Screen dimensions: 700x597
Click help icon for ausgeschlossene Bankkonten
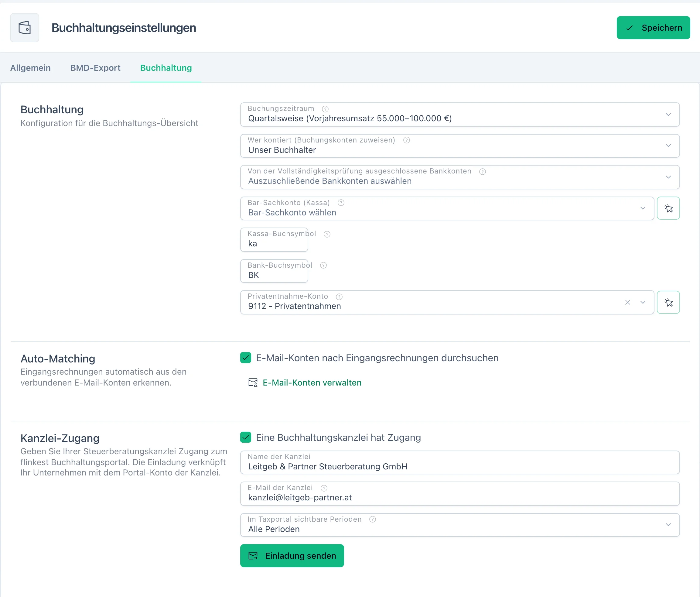coord(483,171)
